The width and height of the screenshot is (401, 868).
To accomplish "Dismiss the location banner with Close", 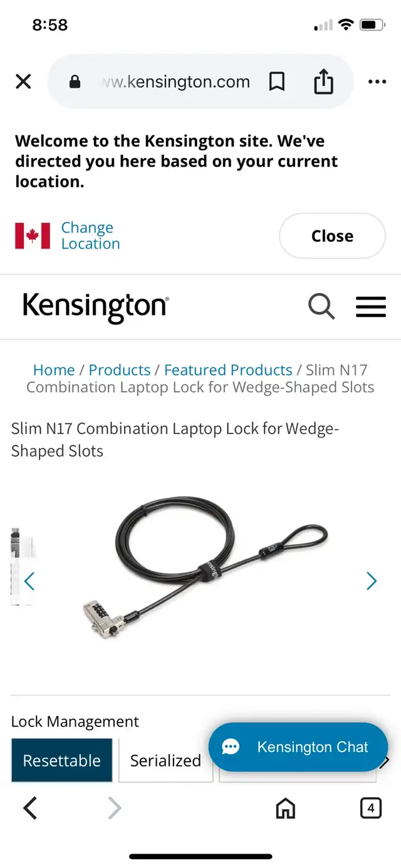I will click(x=332, y=236).
